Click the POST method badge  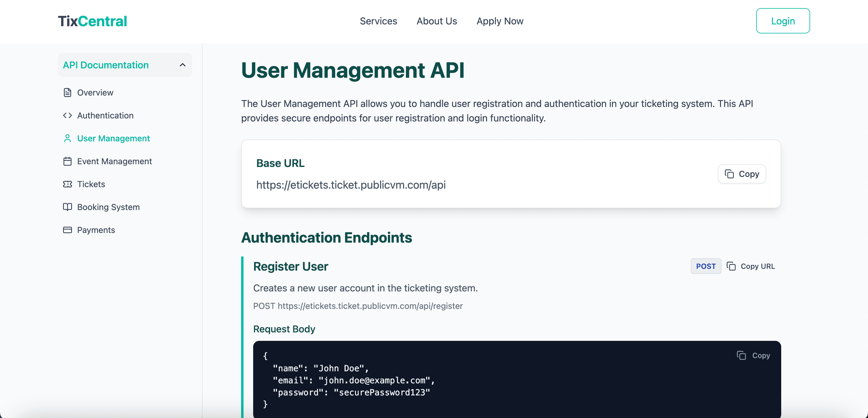[x=706, y=266]
